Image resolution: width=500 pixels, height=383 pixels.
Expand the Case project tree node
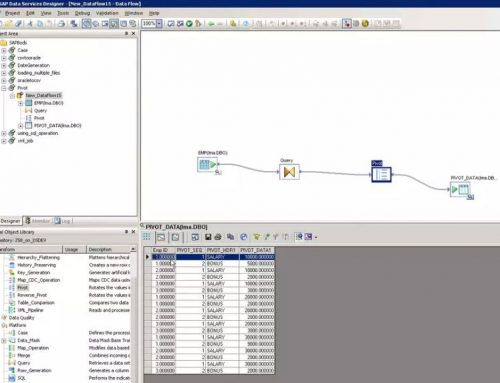tap(4, 50)
